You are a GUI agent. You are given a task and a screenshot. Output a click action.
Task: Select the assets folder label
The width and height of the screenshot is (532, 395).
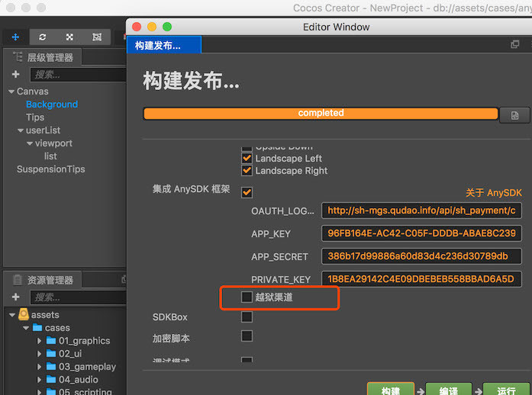(x=45, y=315)
